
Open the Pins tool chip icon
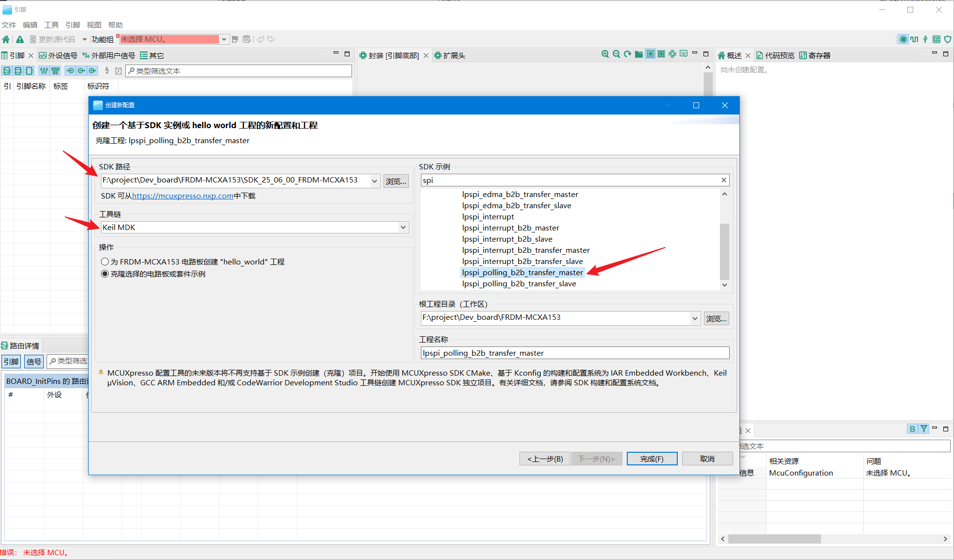click(903, 39)
